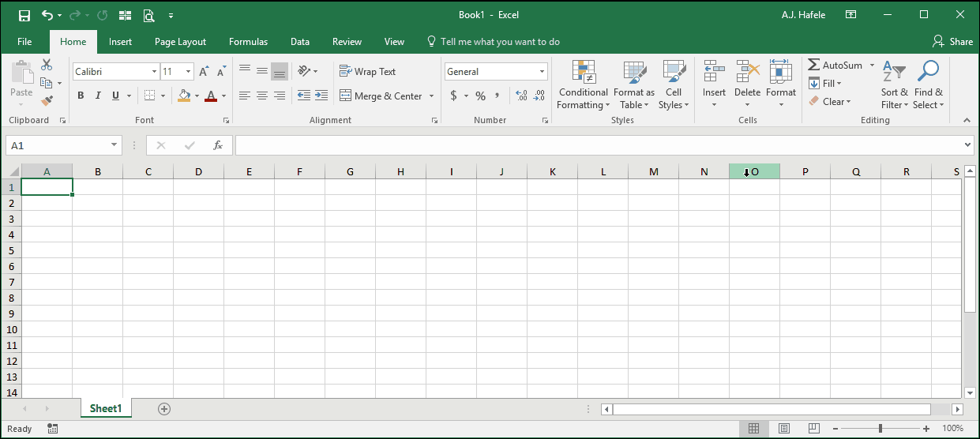Save the workbook from Quick Access toolbar
Screen dimensions: 980x439
click(x=24, y=15)
